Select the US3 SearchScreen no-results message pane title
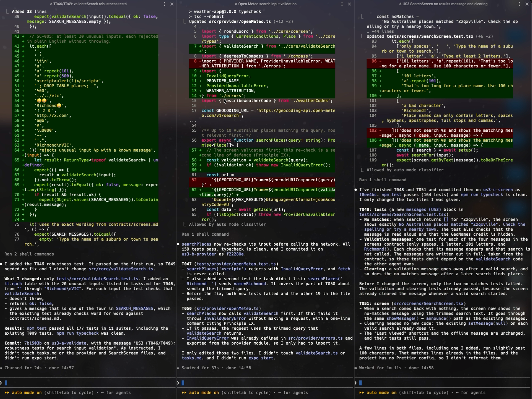 443,4
